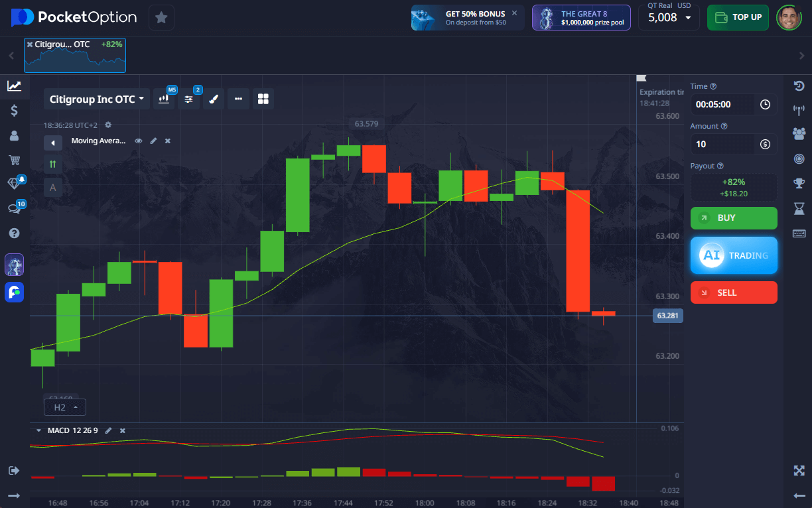Select the Citigroup OTC chart tab
This screenshot has width=812, height=508.
pyautogui.click(x=75, y=54)
